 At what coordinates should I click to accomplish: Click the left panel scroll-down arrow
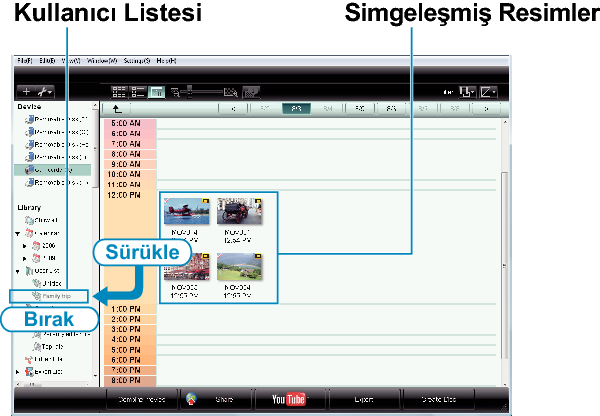pyautogui.click(x=95, y=375)
